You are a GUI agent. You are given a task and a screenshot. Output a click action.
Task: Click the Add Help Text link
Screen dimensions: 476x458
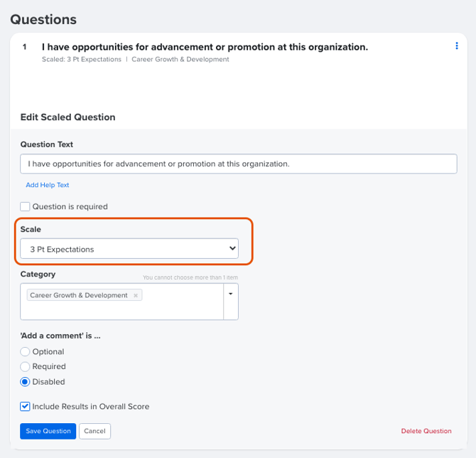coord(48,185)
